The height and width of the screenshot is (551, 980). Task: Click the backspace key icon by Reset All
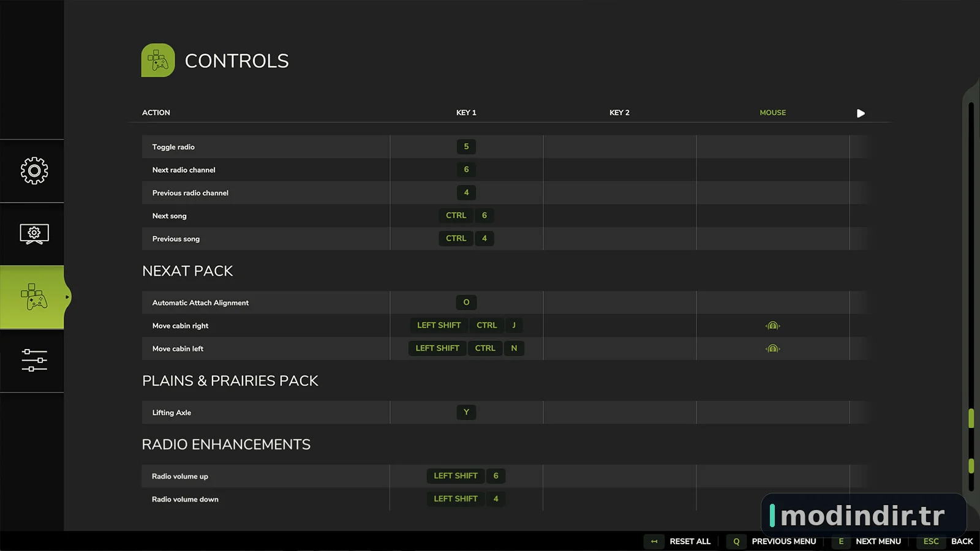pos(654,541)
